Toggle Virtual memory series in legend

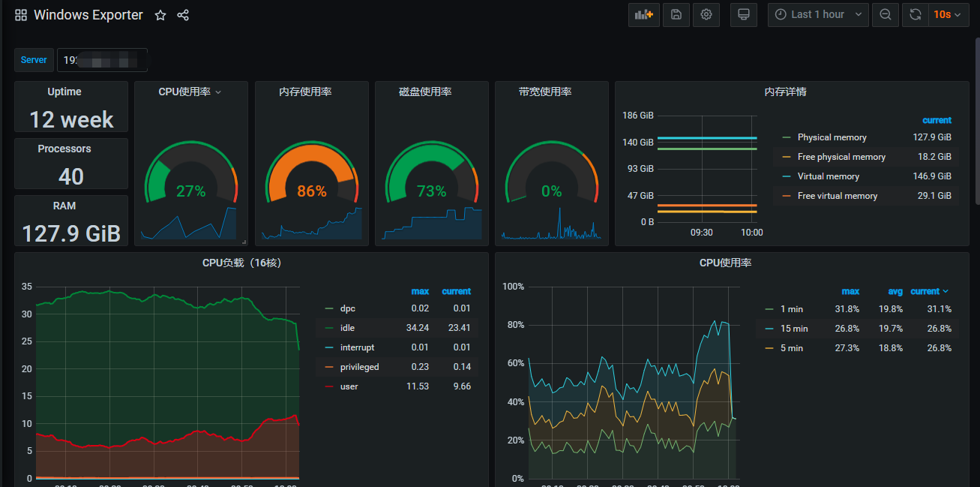(828, 176)
